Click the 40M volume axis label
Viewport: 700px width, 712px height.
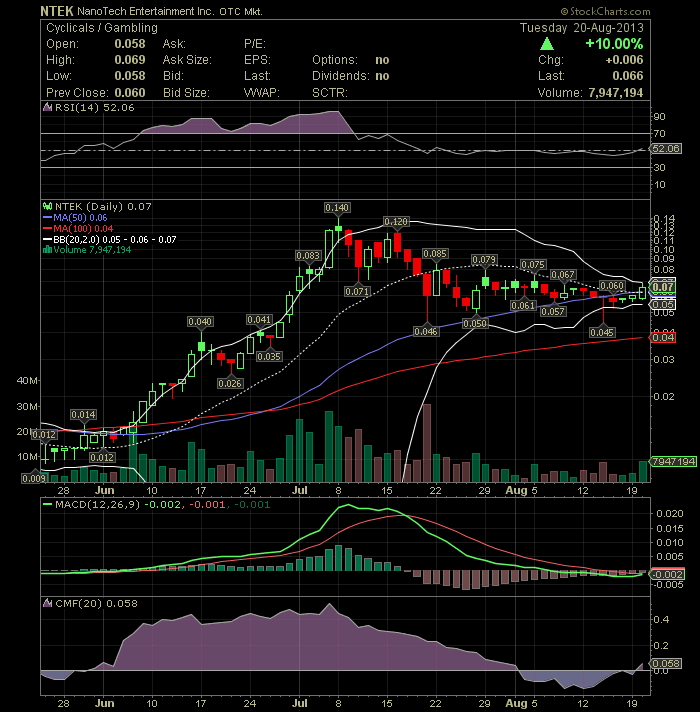tap(27, 381)
